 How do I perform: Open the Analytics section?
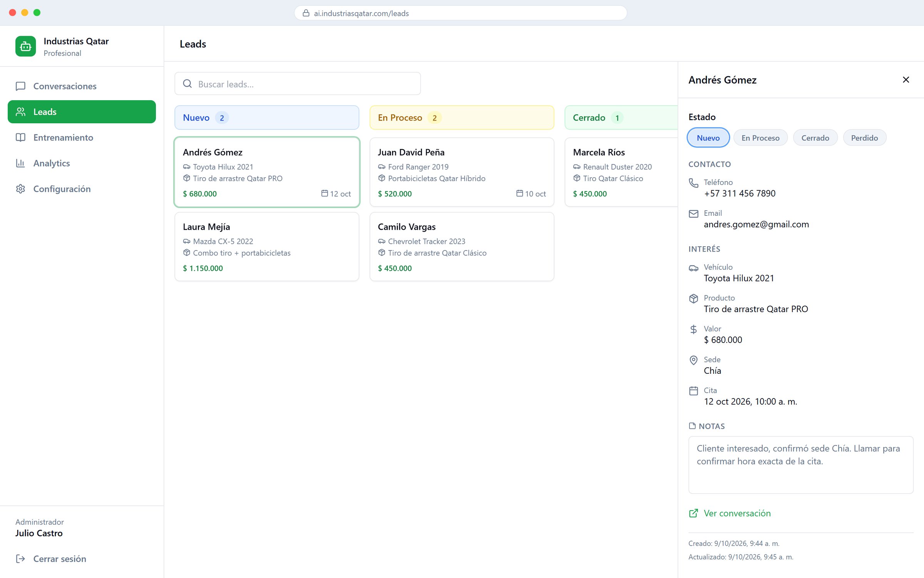click(82, 163)
